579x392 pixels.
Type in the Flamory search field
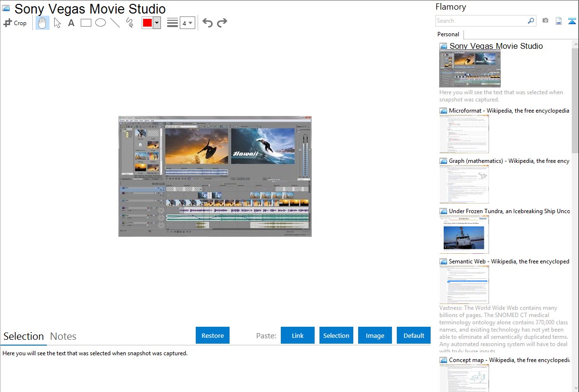[481, 21]
